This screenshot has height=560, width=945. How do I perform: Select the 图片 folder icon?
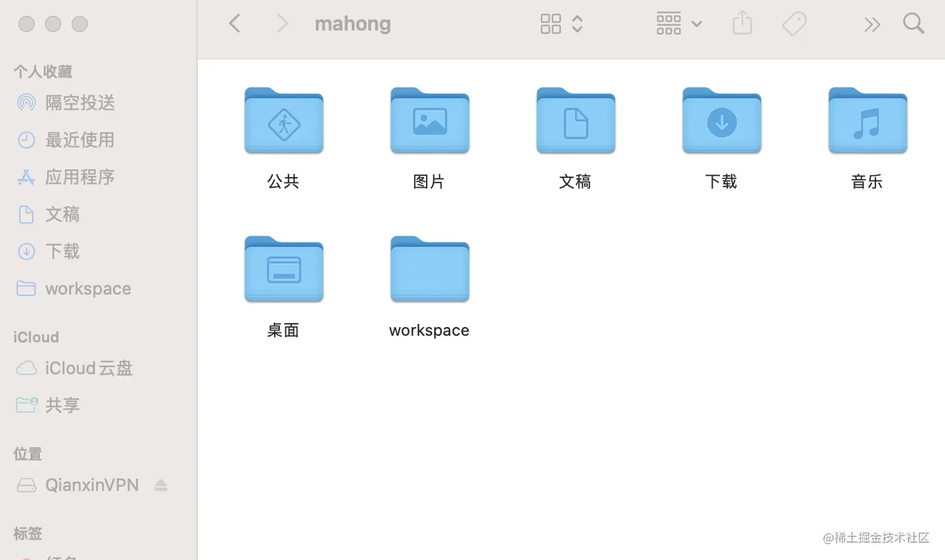(430, 121)
